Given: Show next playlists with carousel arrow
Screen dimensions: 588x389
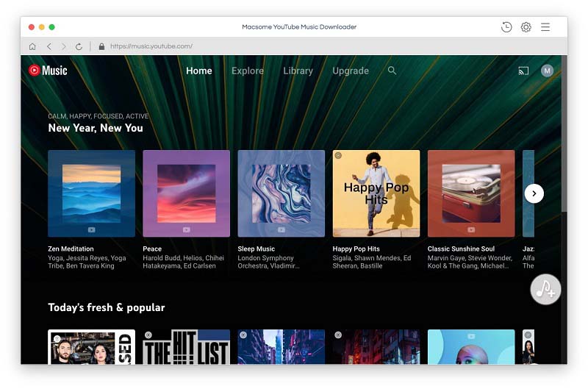Looking at the screenshot, I should click(534, 193).
